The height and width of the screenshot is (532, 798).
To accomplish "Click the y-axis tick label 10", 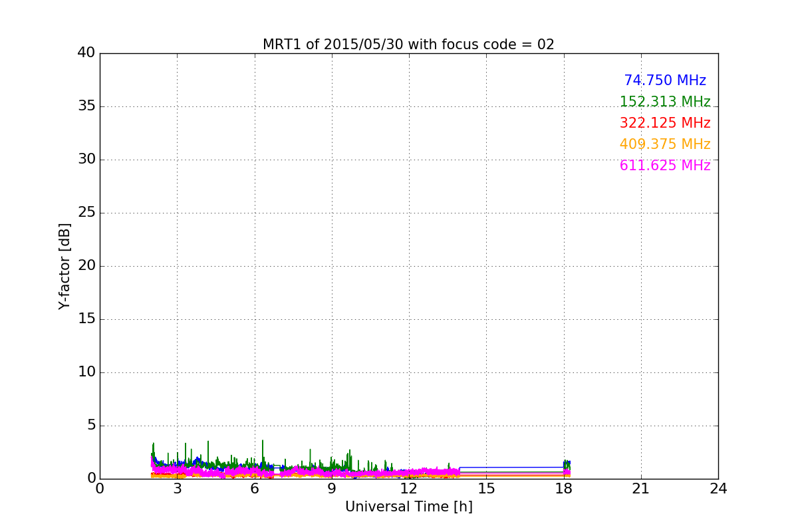I will pyautogui.click(x=86, y=372).
